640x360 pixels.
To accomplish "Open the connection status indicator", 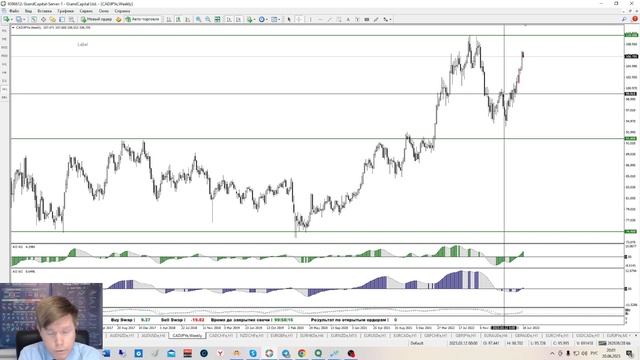I will coord(614,343).
